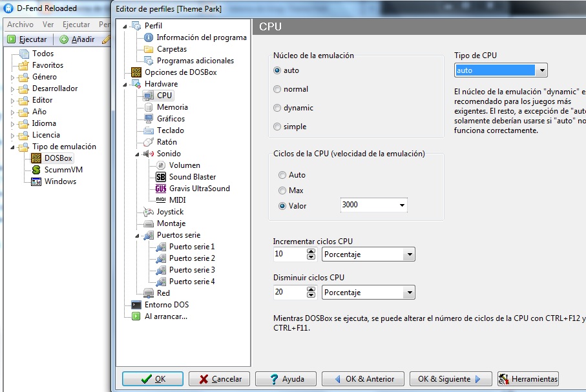This screenshot has width=586, height=392.
Task: Click the Cancelar button
Action: tap(220, 379)
